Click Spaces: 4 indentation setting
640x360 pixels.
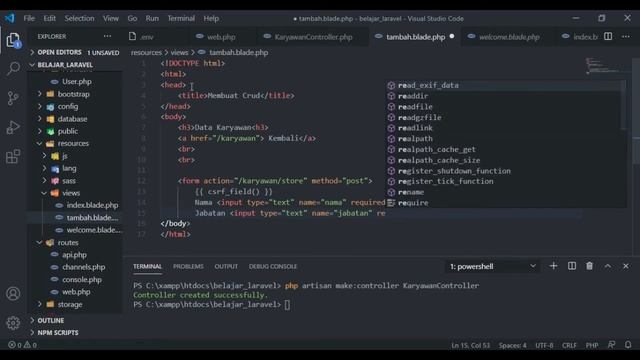tap(513, 345)
